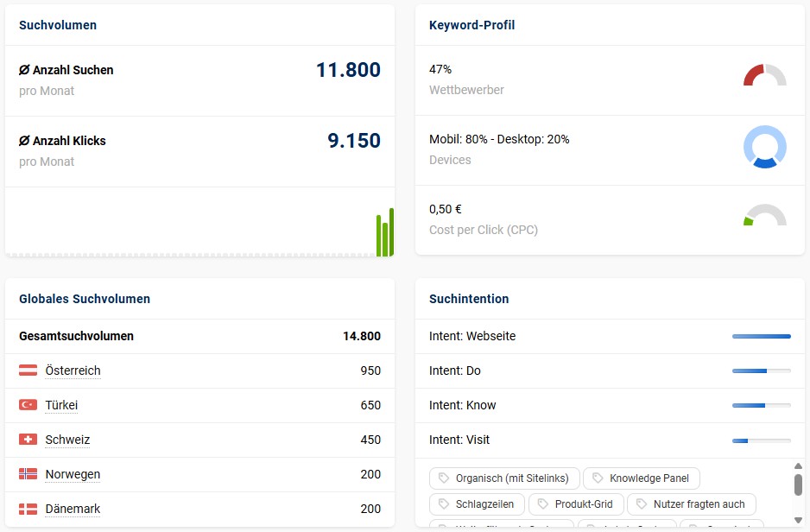Click the Produkt-Grid tag
The width and height of the screenshot is (810, 532).
coord(575,504)
